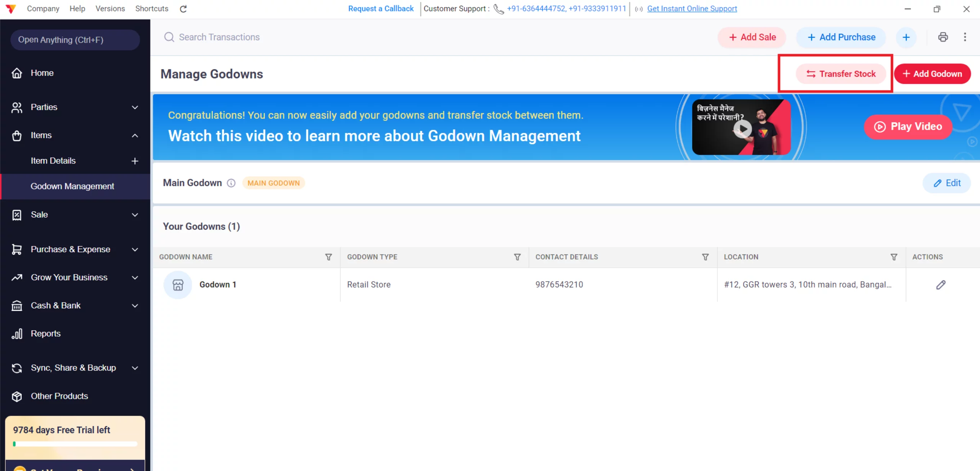Click the refresh icon in top menu bar
Viewport: 980px width, 471px height.
point(183,9)
